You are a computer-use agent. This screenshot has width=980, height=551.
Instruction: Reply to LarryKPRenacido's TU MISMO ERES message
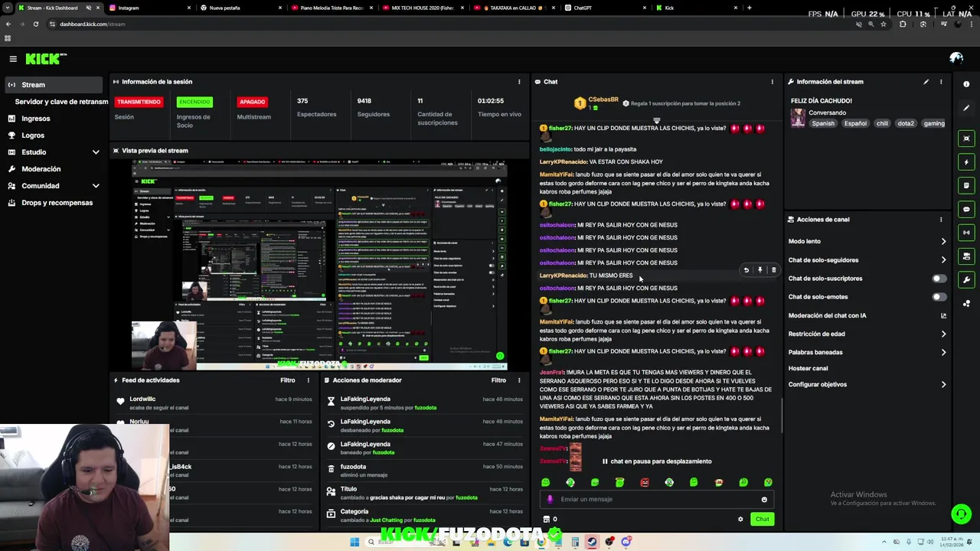746,270
